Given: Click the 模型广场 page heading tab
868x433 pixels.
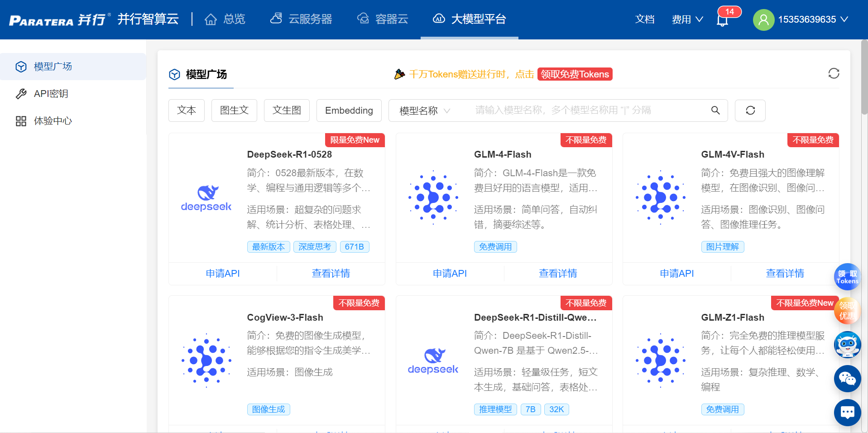Looking at the screenshot, I should 201,74.
